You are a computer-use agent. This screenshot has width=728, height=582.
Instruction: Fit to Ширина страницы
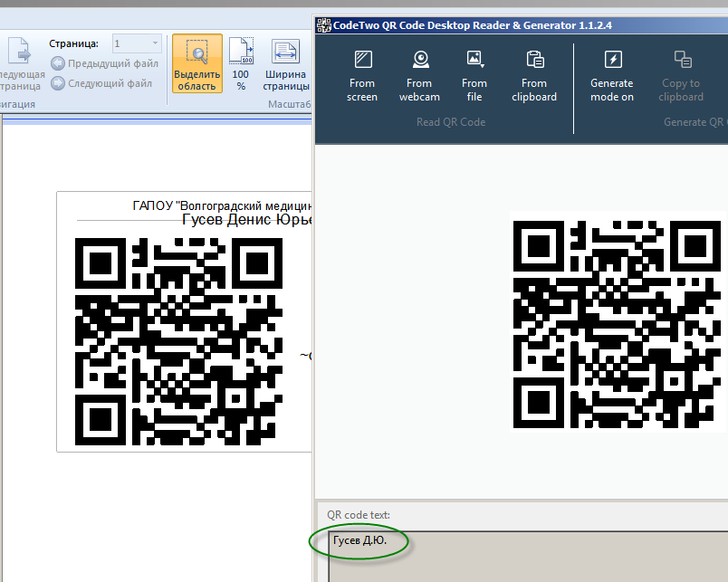coord(286,64)
